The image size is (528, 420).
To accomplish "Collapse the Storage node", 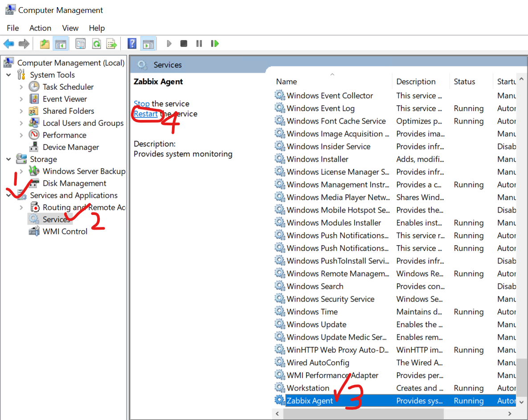I will coord(9,159).
